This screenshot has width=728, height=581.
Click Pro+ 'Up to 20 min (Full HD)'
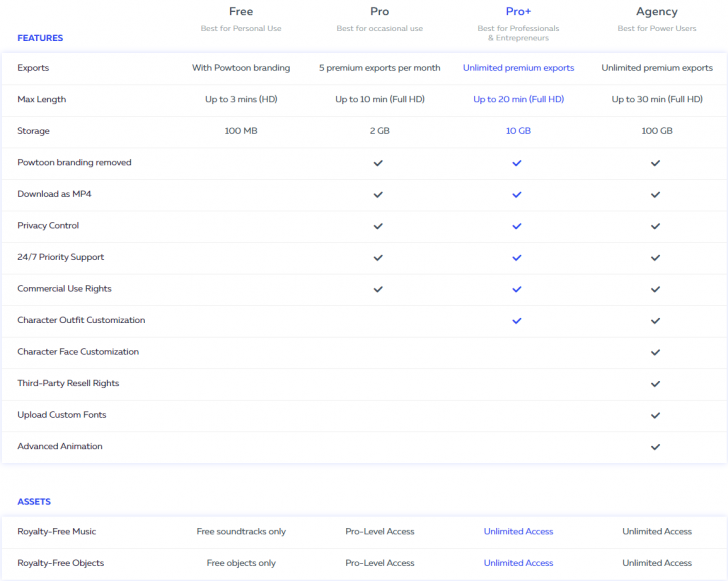518,100
